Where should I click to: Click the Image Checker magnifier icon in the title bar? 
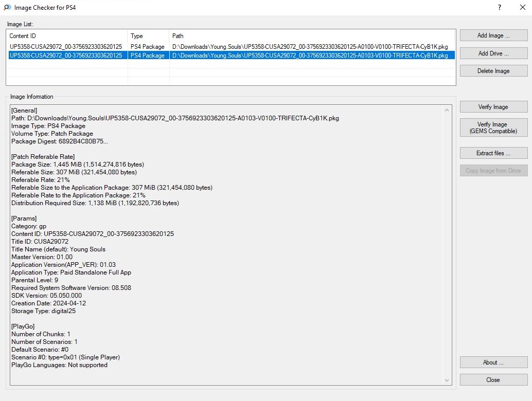click(8, 8)
